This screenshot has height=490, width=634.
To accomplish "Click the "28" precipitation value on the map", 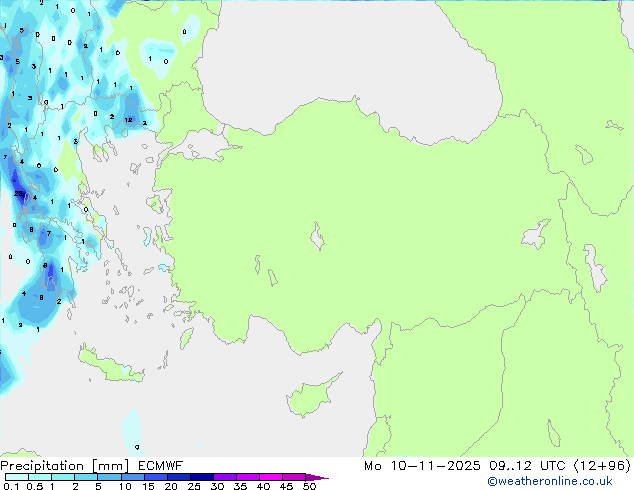I will tap(19, 194).
